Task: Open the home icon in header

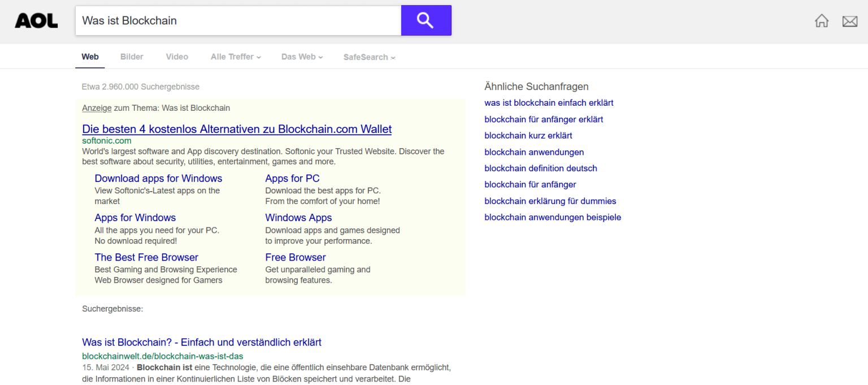Action: (821, 21)
